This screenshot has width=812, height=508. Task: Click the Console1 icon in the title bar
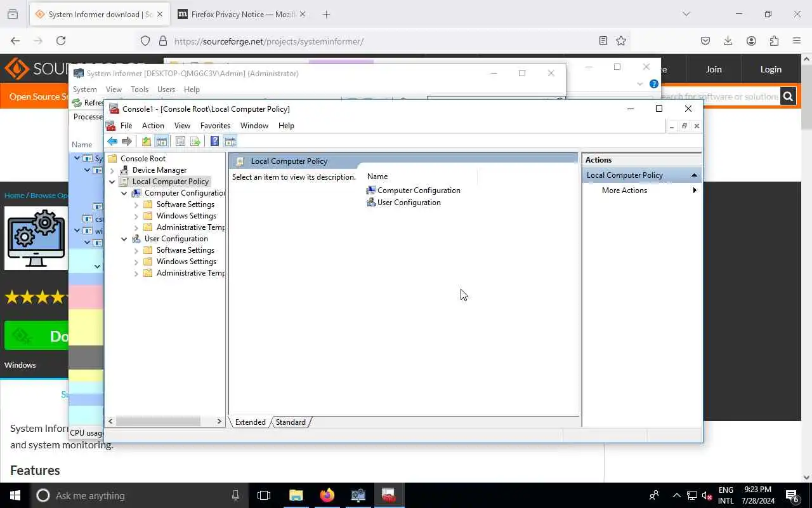(x=114, y=109)
